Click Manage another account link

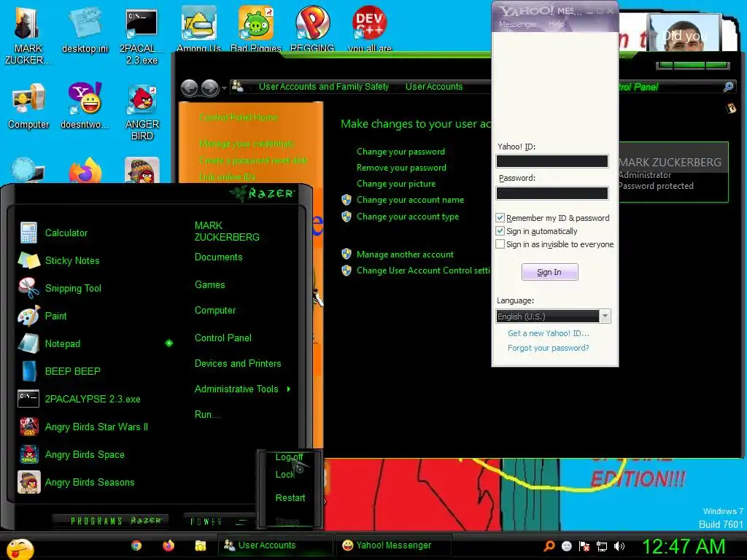point(405,254)
